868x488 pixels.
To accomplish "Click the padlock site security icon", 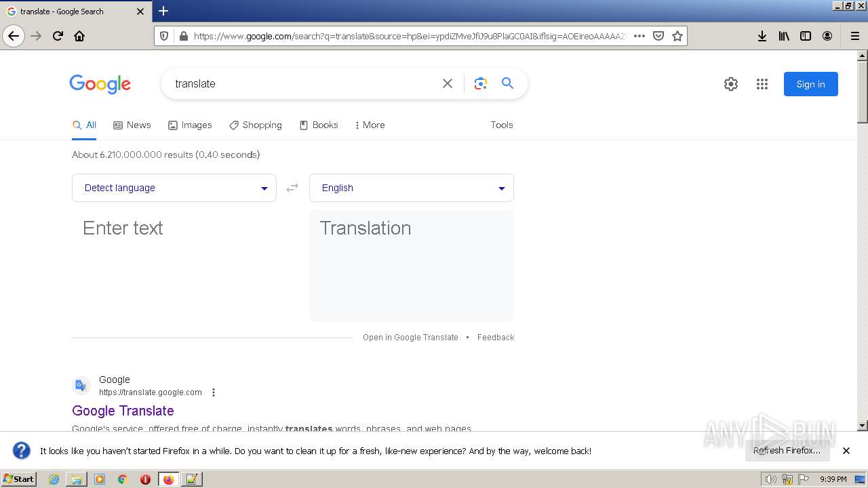I will coord(183,36).
